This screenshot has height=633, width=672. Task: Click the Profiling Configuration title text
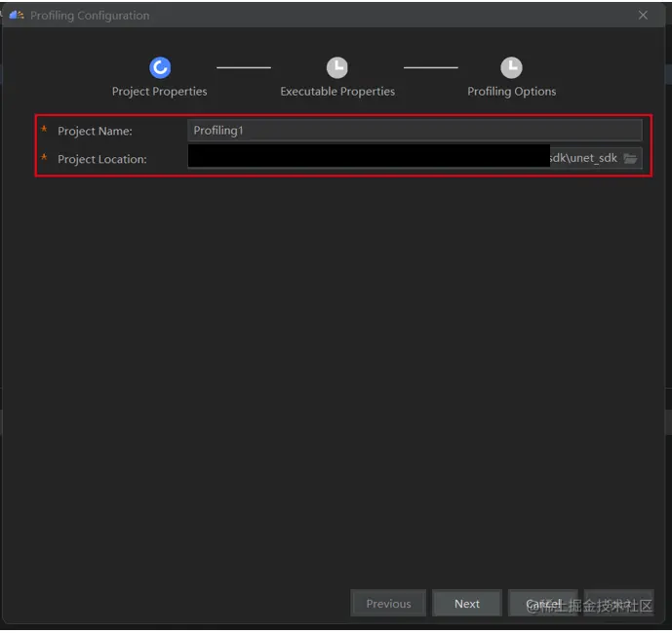click(x=90, y=16)
